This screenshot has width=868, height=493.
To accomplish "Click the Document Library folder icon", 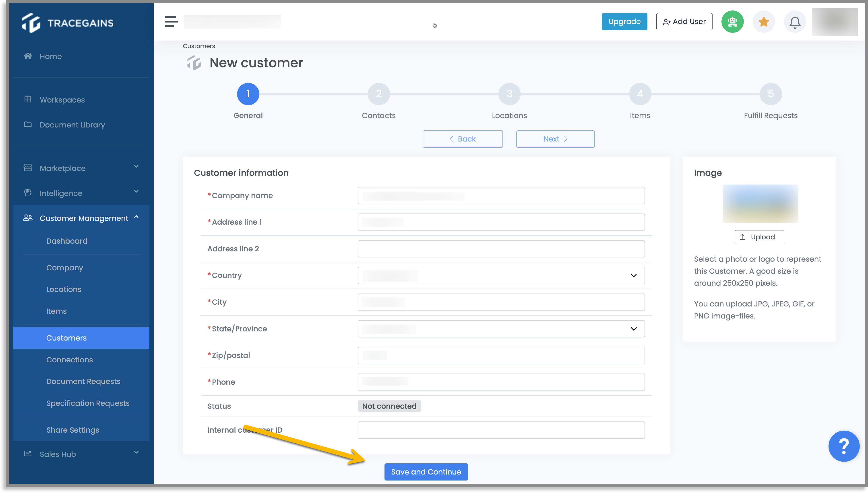I will (x=28, y=124).
